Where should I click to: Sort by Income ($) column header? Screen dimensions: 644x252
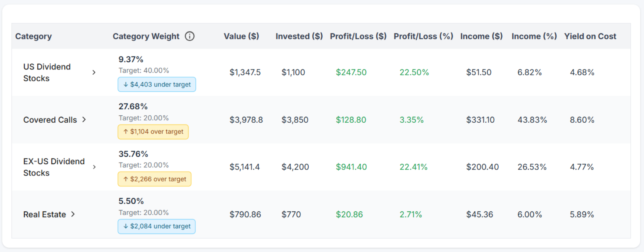tap(481, 36)
